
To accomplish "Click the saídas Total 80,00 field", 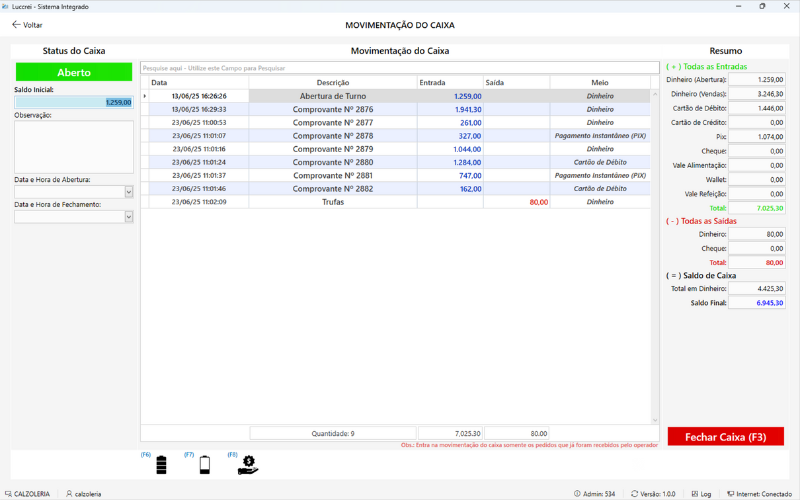I will (x=757, y=263).
